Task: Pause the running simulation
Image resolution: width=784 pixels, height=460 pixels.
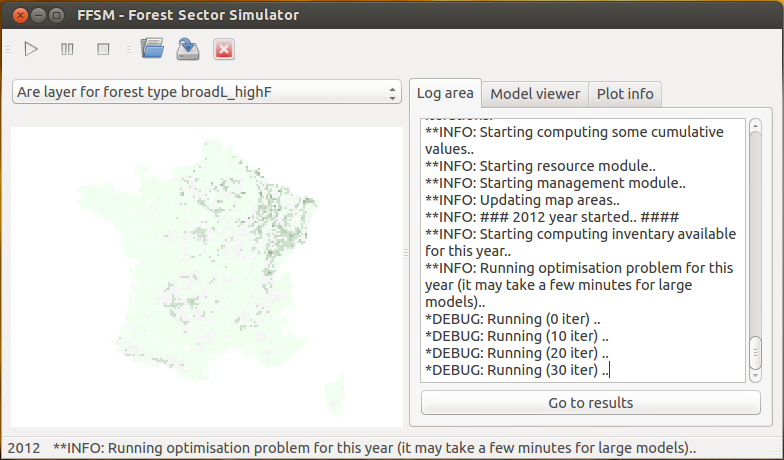Action: [67, 49]
